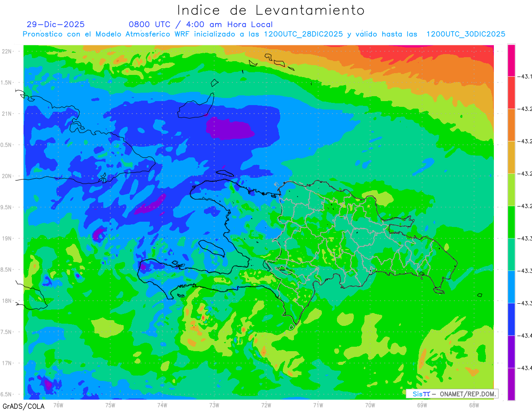Click the orange colorbar segment
Screen dimensions: 532x411
(x=511, y=125)
